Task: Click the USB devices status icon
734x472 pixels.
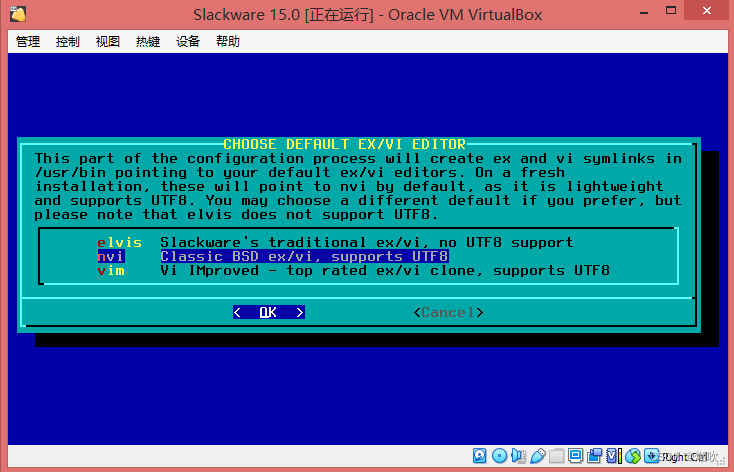Action: tap(538, 455)
